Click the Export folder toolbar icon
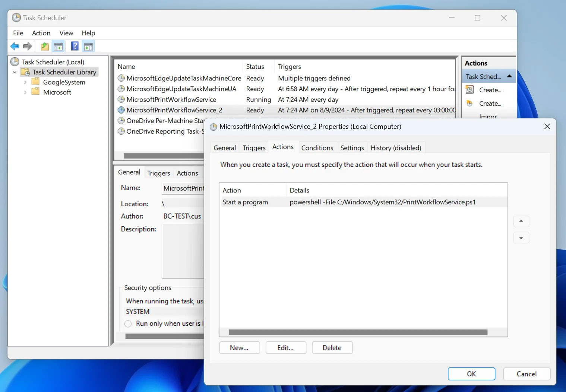The height and width of the screenshot is (392, 566). 44,46
